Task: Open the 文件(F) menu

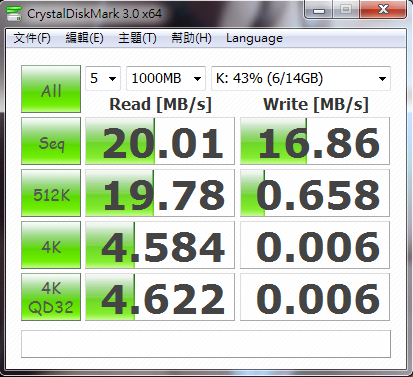Action: (x=32, y=38)
